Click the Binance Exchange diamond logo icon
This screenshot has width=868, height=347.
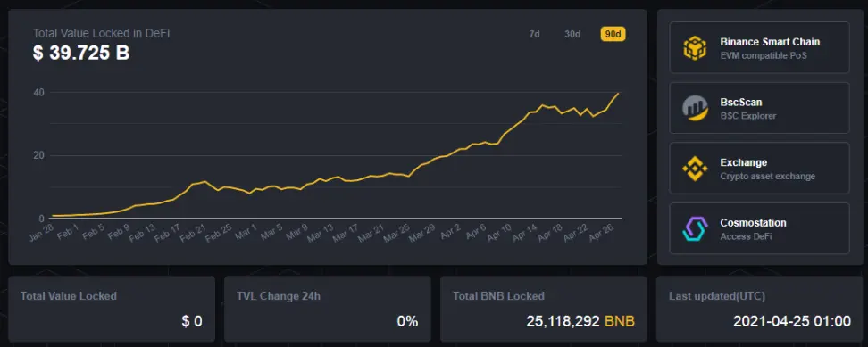(694, 169)
